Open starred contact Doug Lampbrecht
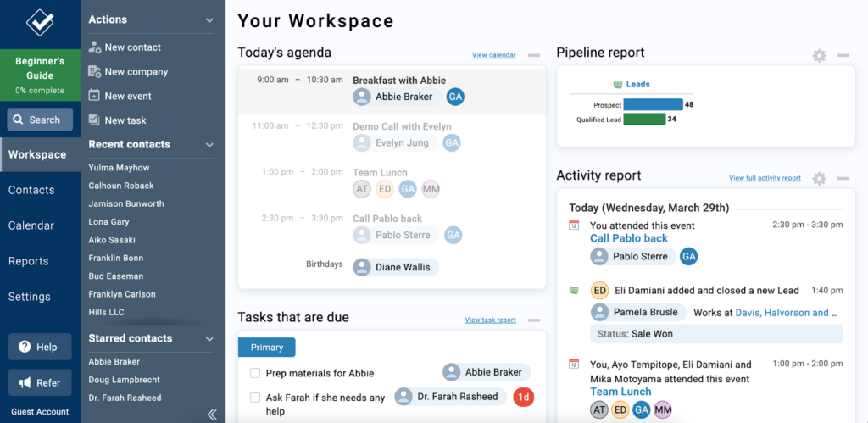 (x=125, y=380)
